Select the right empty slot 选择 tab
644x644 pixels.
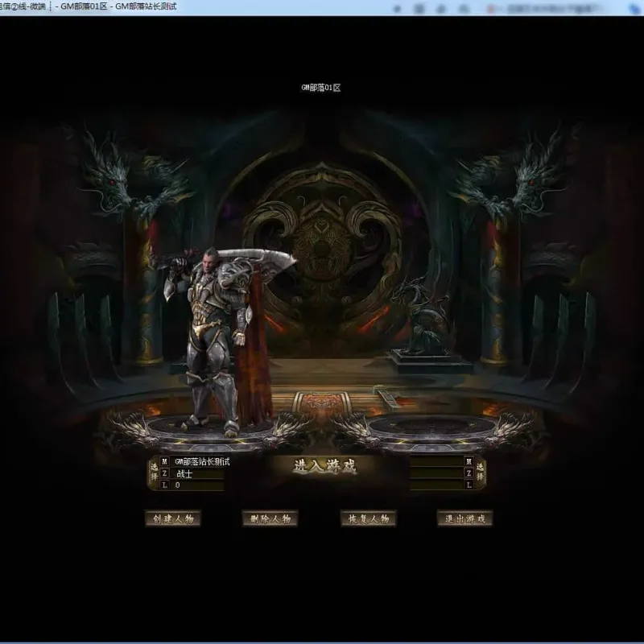[x=480, y=472]
